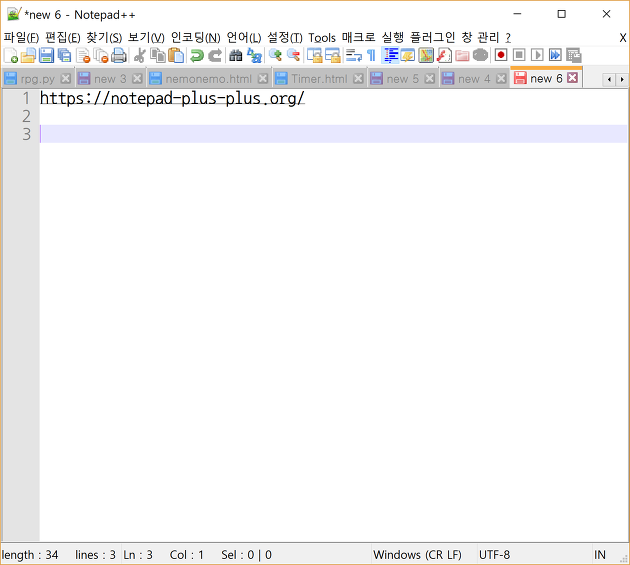The height and width of the screenshot is (565, 630).
Task: Open the 파일(F) menu
Action: (21, 38)
